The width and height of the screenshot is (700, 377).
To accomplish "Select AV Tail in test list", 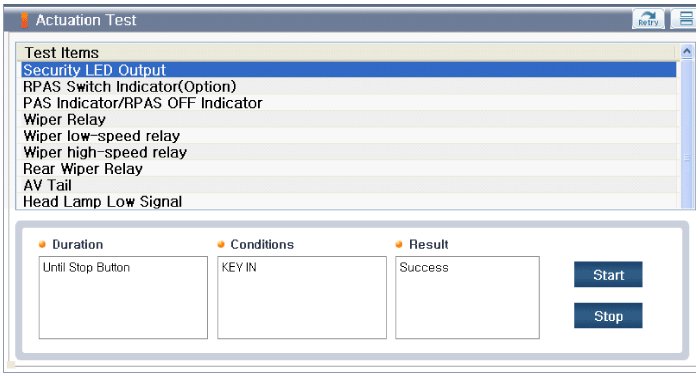I will click(349, 185).
